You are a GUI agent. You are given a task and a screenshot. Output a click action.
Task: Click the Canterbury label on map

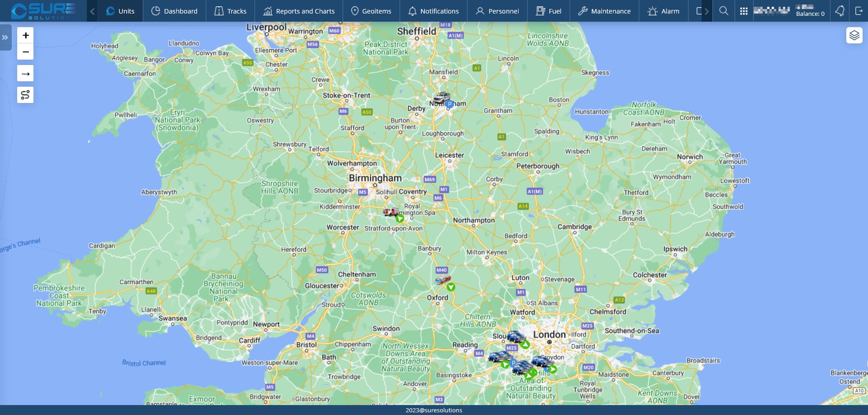(668, 373)
